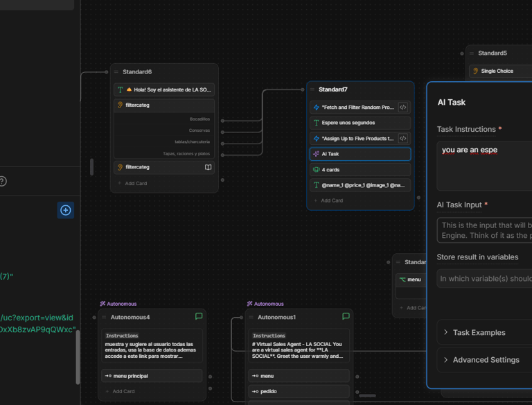Click the Standard5 node title
The width and height of the screenshot is (532, 405).
(x=493, y=53)
